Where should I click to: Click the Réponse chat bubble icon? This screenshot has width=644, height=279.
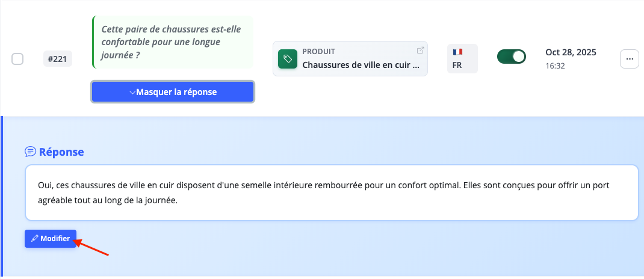click(x=30, y=152)
